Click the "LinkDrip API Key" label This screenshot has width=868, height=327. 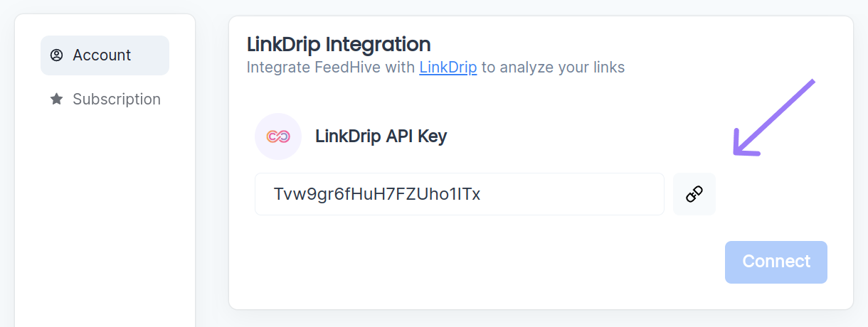pos(381,136)
